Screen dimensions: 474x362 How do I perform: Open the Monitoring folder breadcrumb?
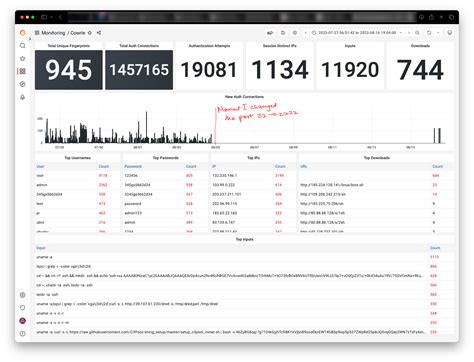[x=53, y=33]
